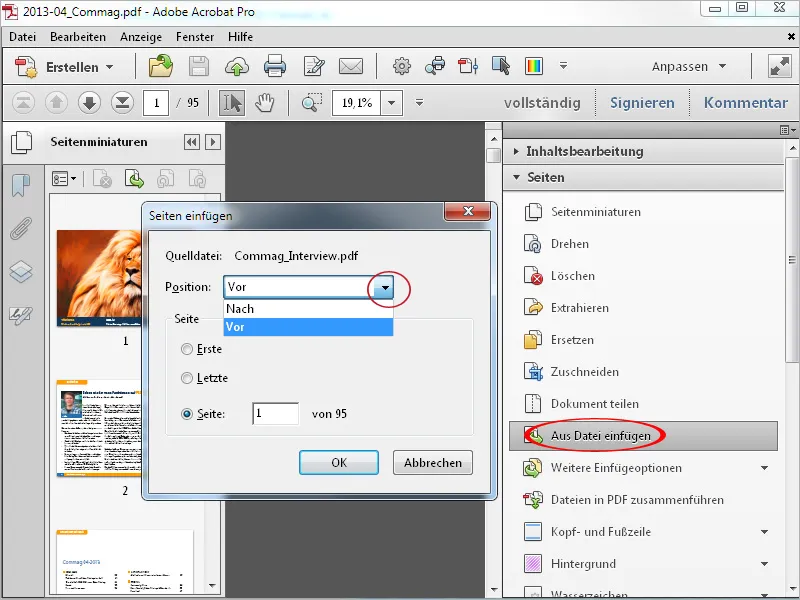Select the Erste radio button

pos(187,349)
